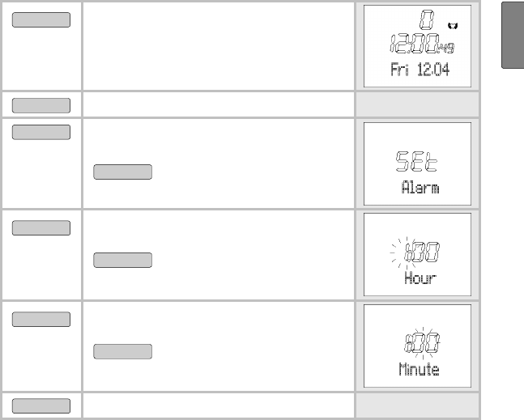Click the flashing hour digit above Hour label
The width and height of the screenshot is (524, 420).
(x=407, y=252)
